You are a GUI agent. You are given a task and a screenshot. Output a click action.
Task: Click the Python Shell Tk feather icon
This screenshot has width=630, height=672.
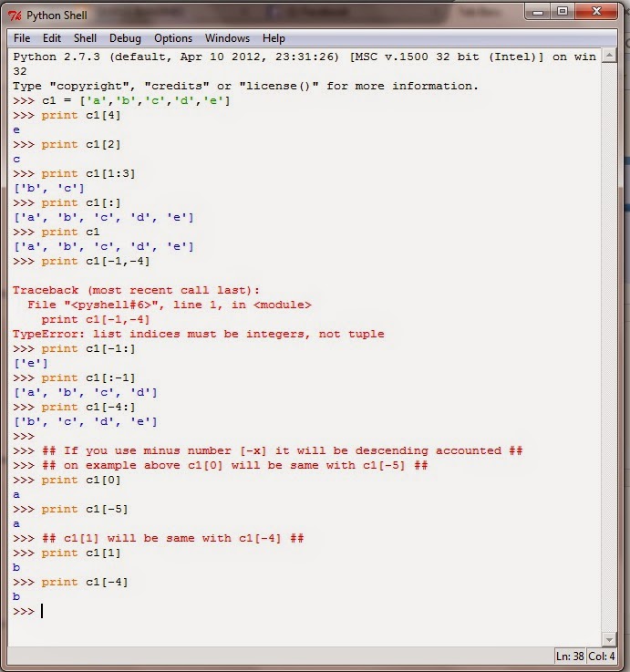point(15,16)
